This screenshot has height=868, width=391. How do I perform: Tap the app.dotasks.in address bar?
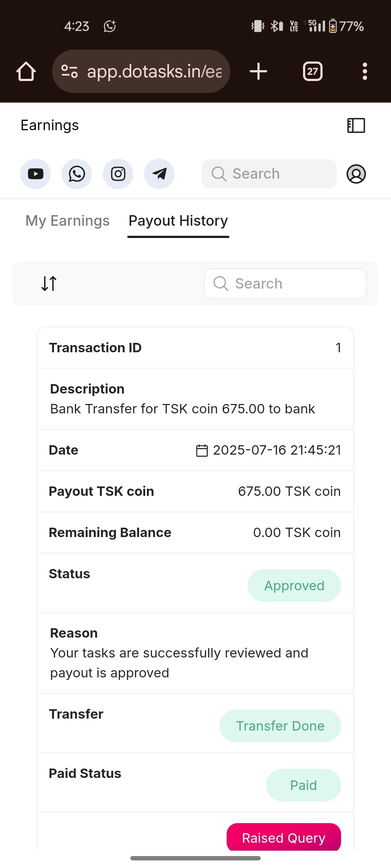point(154,71)
